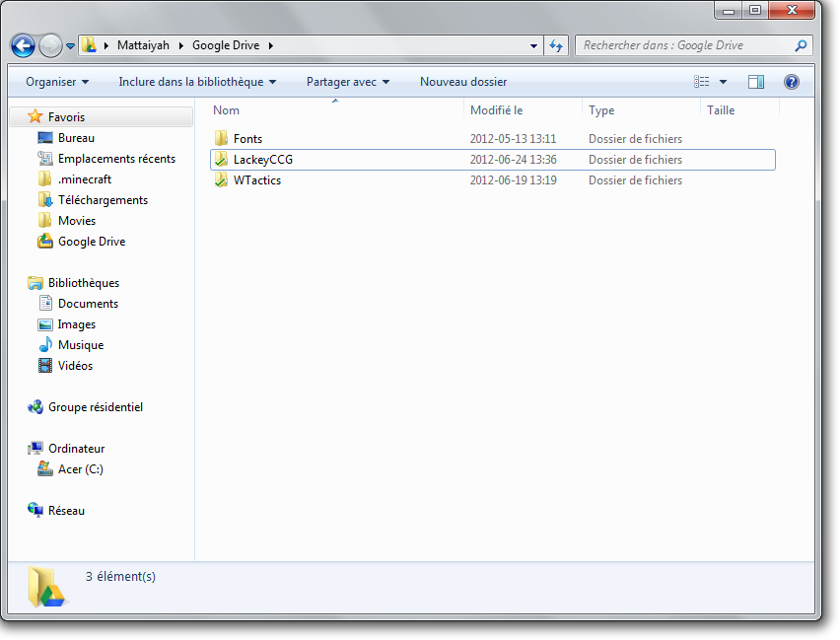
Task: Open Emplacements récents in the sidebar
Action: 116,159
